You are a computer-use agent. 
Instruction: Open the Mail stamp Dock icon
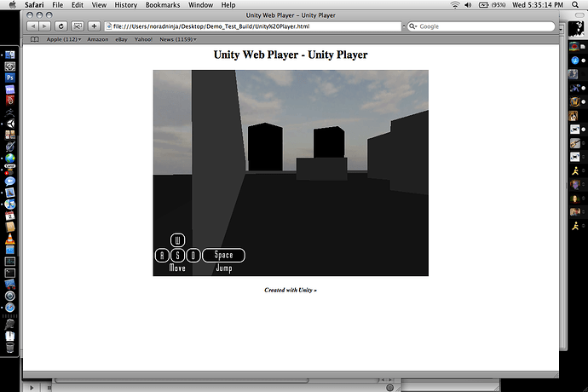pos(9,193)
